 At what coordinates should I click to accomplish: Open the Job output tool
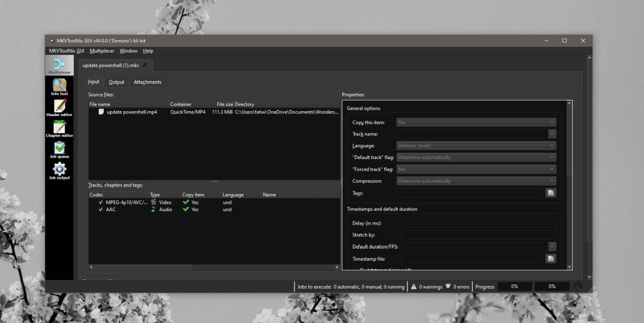tap(59, 170)
